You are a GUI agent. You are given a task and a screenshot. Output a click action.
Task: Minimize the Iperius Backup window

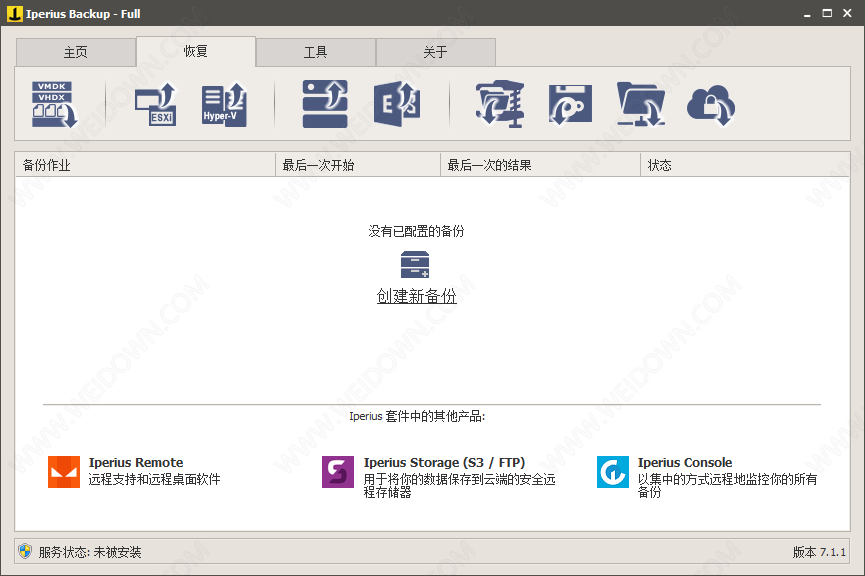click(807, 13)
